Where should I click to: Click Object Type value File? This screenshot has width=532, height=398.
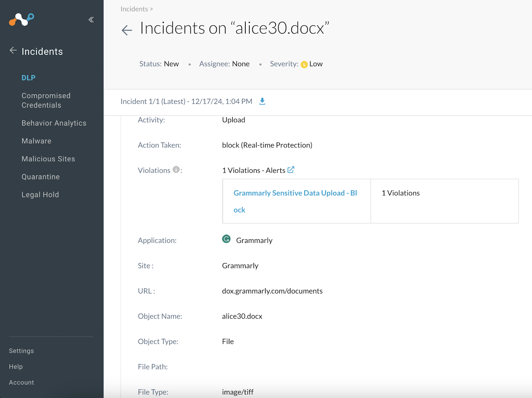click(228, 341)
